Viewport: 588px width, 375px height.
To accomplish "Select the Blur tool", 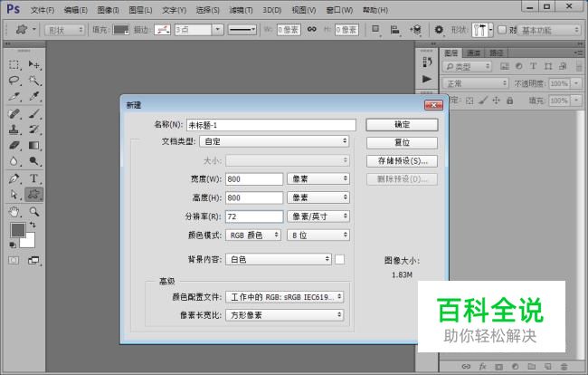I will pos(14,161).
